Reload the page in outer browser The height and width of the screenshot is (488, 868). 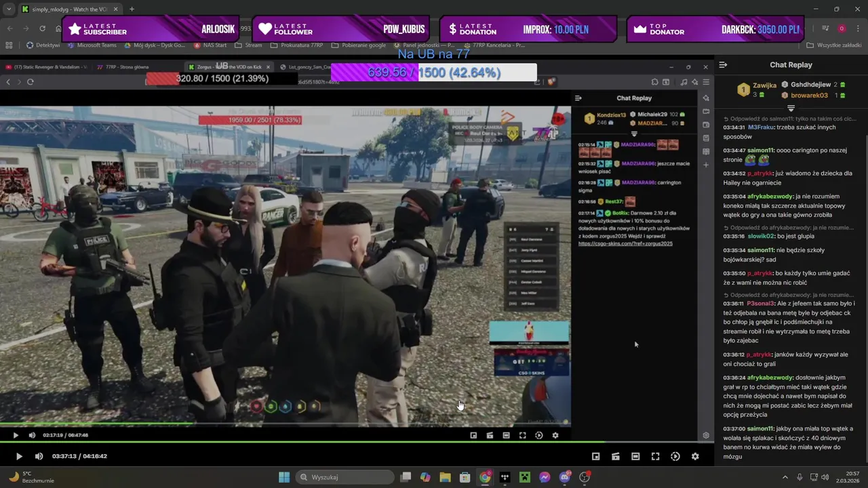pyautogui.click(x=42, y=28)
